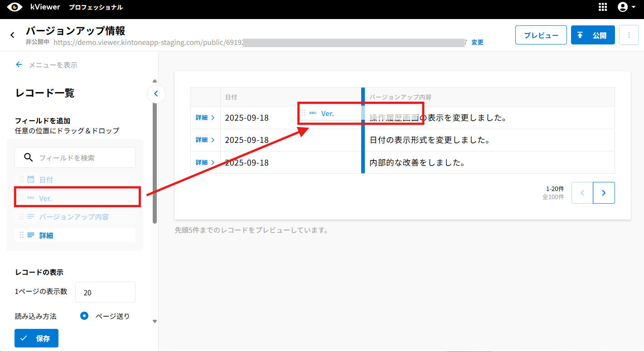This screenshot has width=644, height=352.
Task: Click the 変更 link next to URL
Action: [477, 42]
